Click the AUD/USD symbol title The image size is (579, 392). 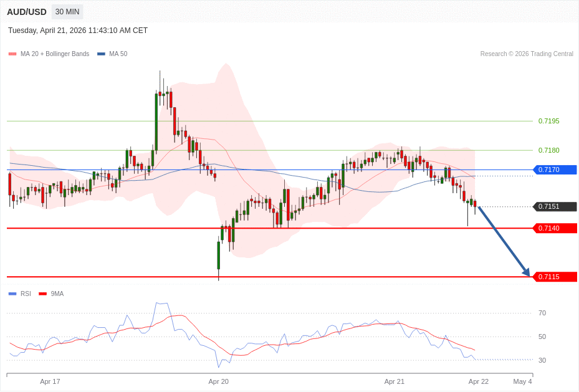(x=27, y=12)
